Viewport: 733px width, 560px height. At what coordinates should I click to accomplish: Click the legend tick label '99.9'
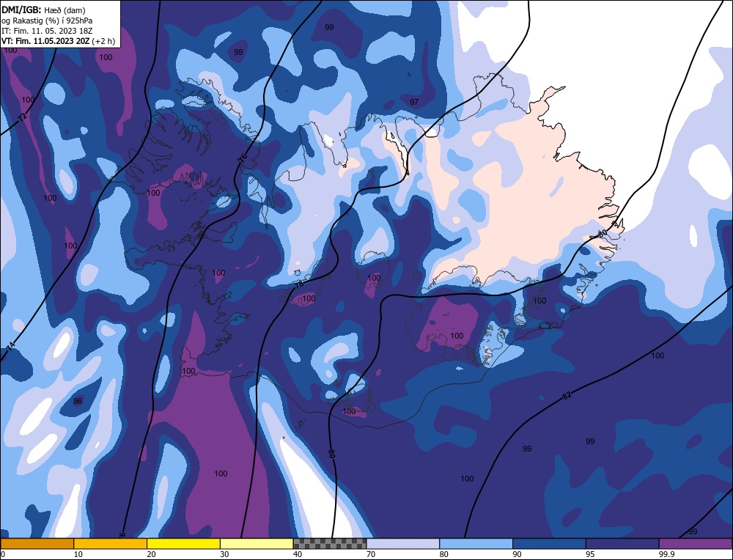coord(666,554)
